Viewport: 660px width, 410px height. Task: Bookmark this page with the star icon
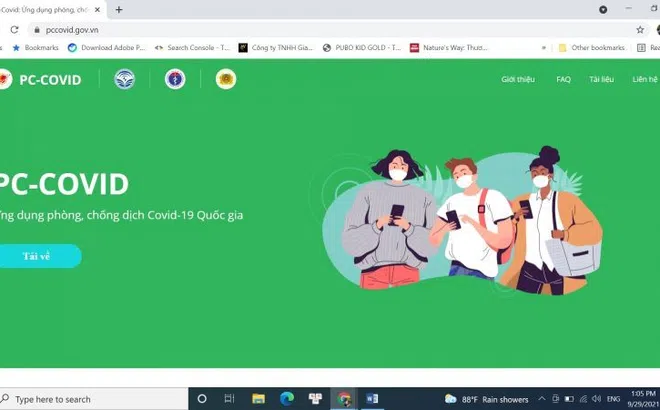point(640,29)
